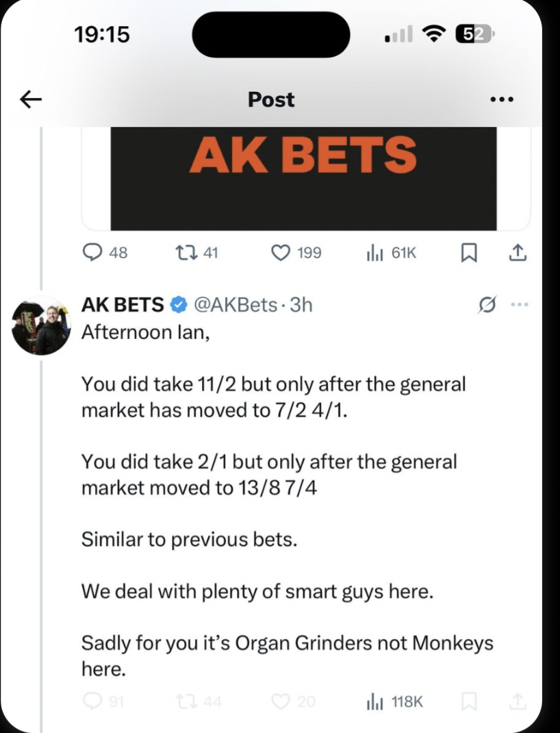Bookmark the top AK BETS post

pyautogui.click(x=468, y=253)
